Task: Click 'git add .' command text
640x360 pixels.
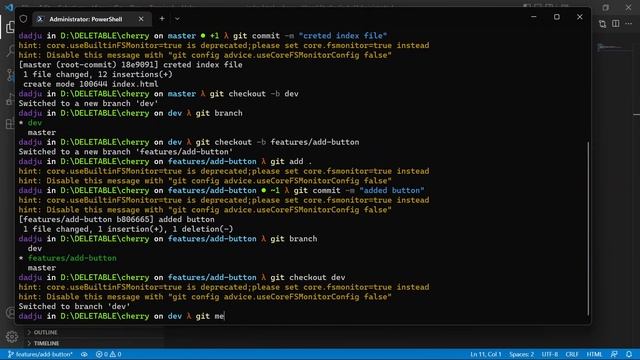Action: (291, 162)
